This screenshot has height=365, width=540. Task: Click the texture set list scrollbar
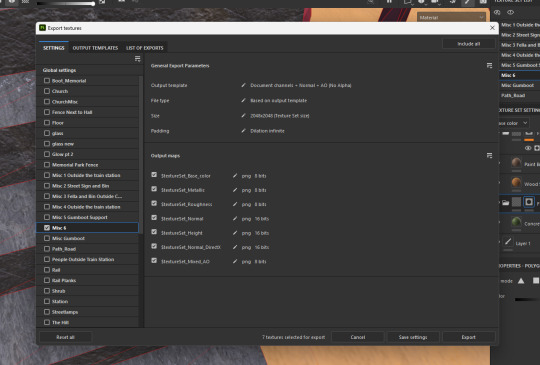click(x=141, y=155)
